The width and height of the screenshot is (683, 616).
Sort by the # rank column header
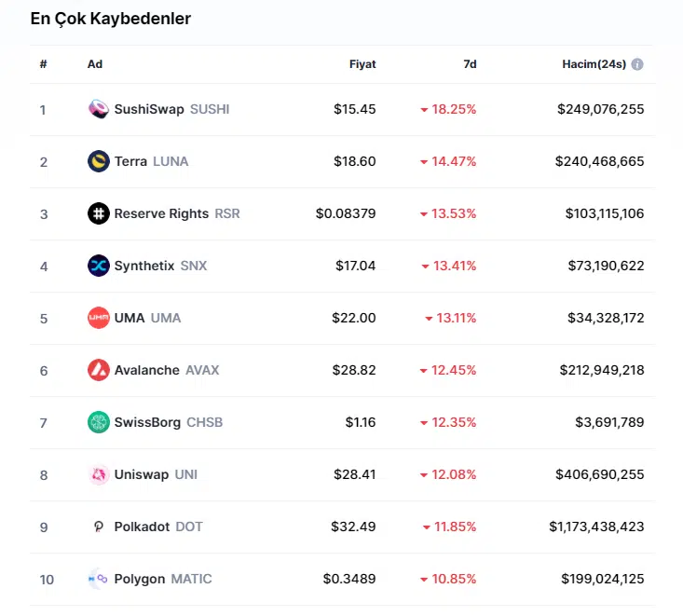click(x=43, y=64)
